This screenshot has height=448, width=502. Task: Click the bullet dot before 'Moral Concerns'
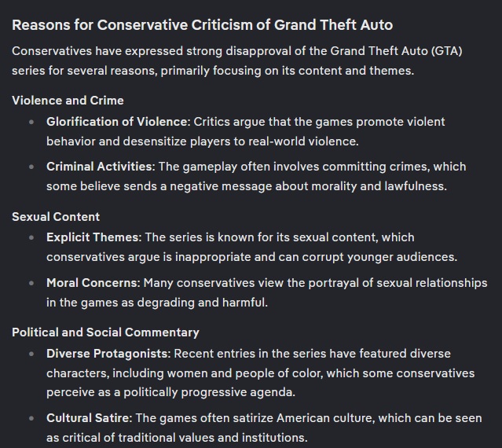point(31,283)
